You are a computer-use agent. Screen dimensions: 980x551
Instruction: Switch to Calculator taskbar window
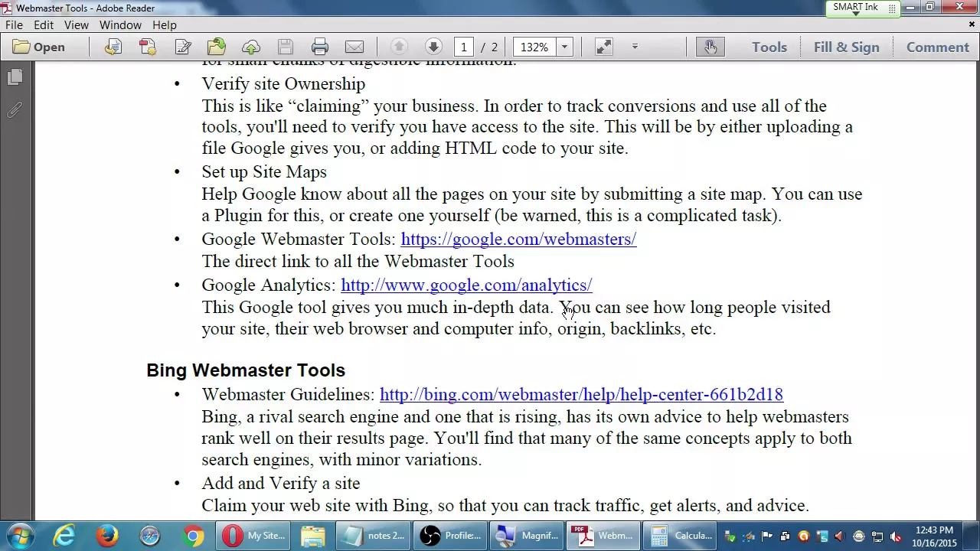coord(680,536)
